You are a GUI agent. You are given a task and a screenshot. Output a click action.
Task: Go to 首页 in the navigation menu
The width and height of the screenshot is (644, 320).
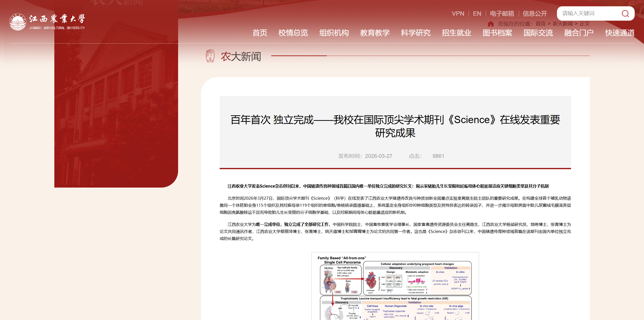tap(260, 33)
